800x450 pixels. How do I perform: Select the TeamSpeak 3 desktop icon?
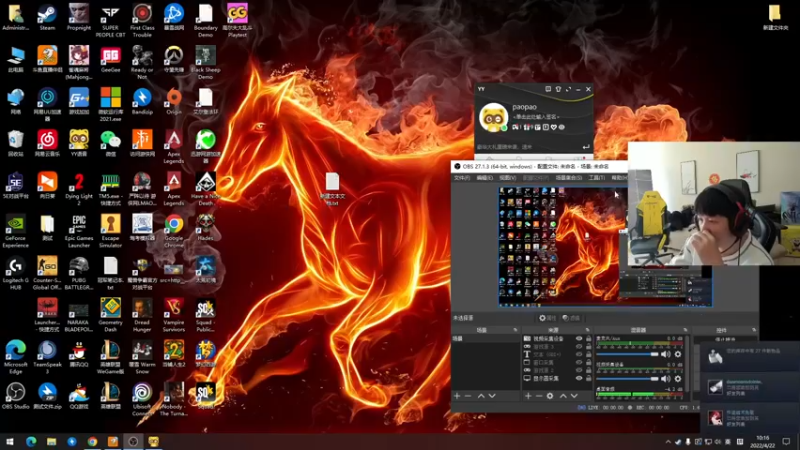coord(47,357)
